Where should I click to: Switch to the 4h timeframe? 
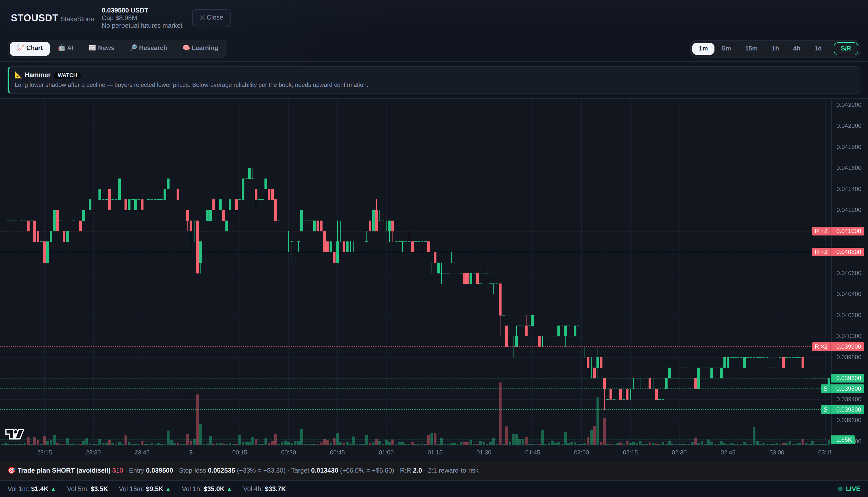[x=797, y=49]
